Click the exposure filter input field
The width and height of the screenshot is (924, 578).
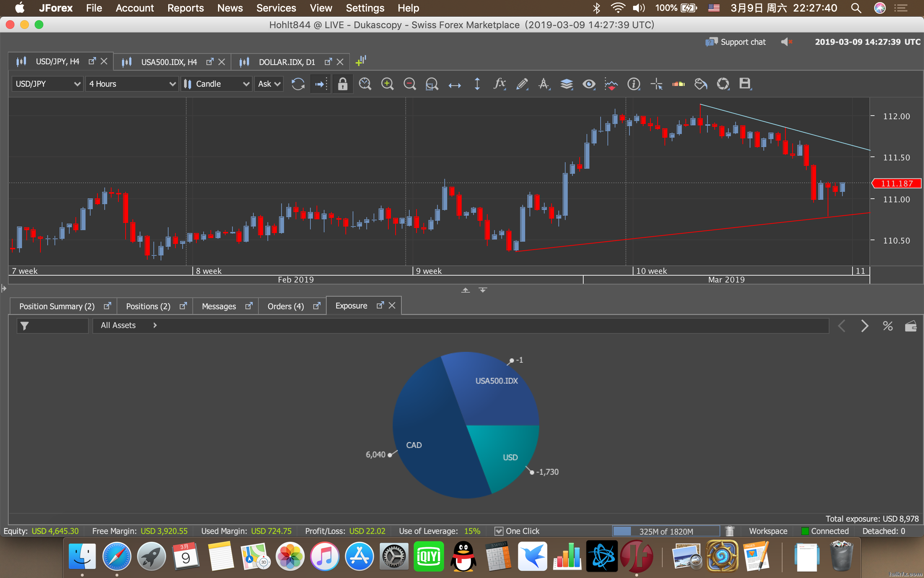pyautogui.click(x=53, y=326)
